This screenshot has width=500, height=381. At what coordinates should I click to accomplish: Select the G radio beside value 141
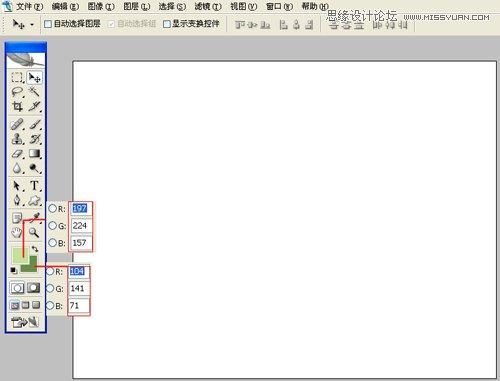[x=50, y=288]
